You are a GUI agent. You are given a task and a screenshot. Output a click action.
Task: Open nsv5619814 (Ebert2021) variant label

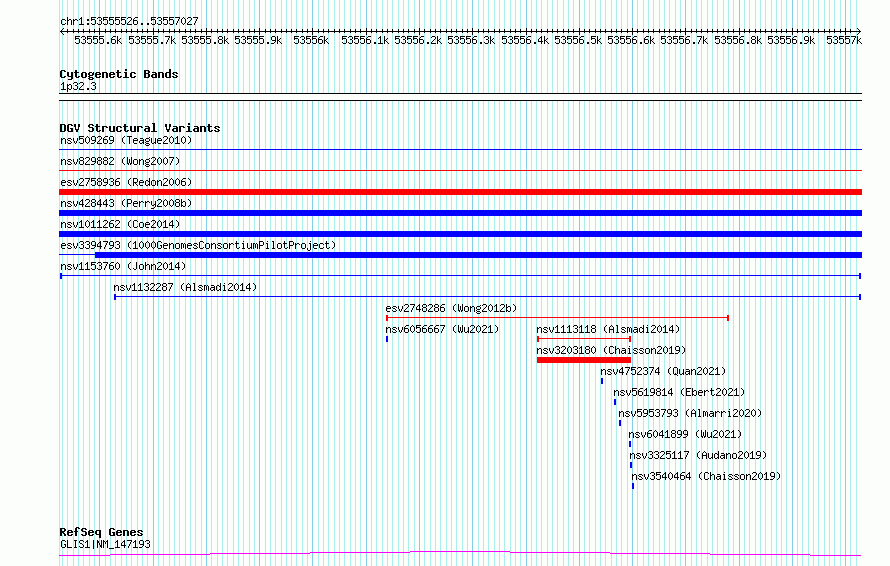pyautogui.click(x=679, y=392)
